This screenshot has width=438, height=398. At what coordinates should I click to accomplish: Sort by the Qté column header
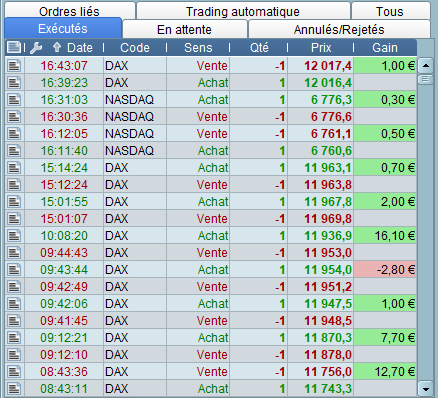pos(259,48)
